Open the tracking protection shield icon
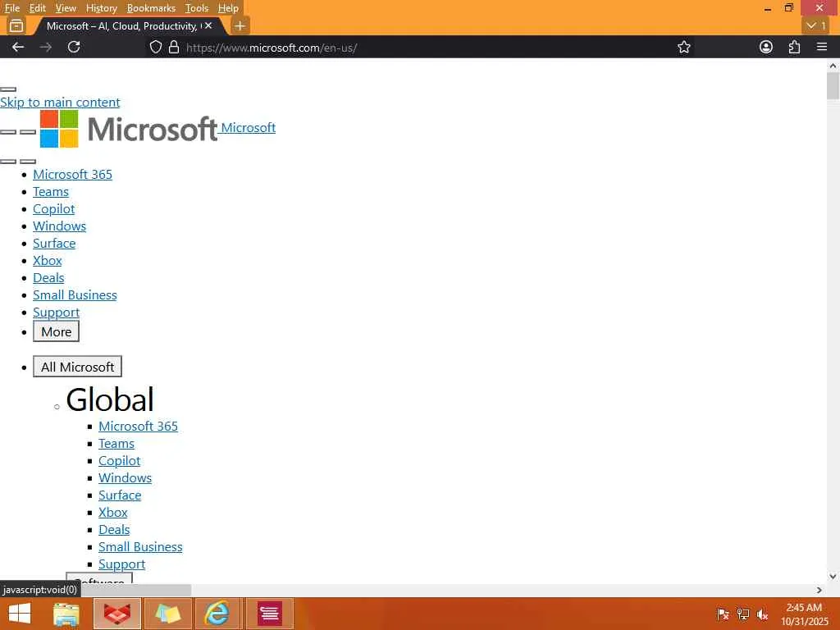 pyautogui.click(x=155, y=47)
